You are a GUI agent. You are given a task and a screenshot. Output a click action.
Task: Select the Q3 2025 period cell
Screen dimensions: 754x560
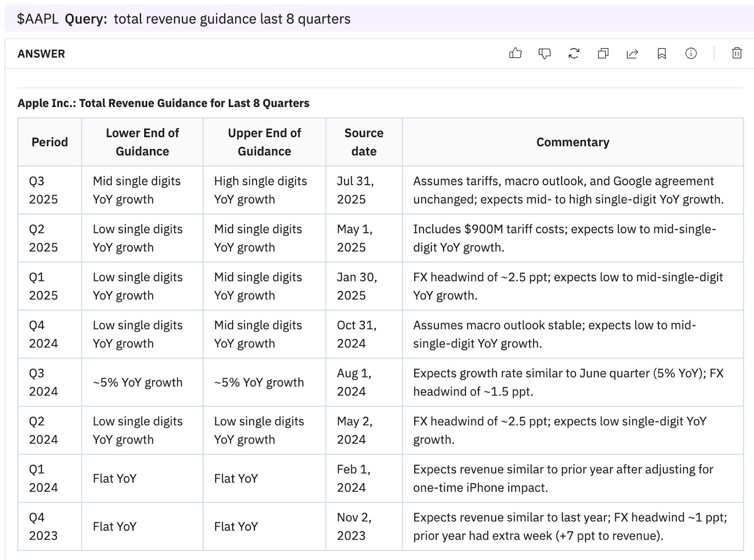click(43, 190)
